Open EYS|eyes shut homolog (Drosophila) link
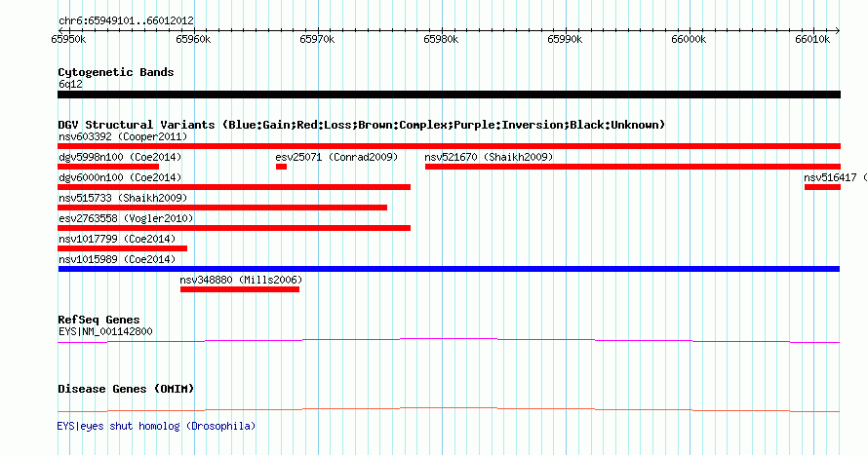This screenshot has height=455, width=868. [156, 426]
